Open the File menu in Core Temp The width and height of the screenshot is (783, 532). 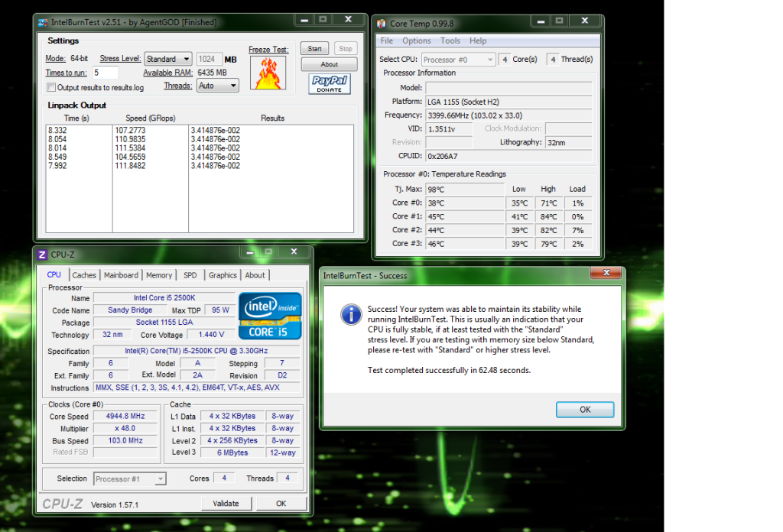pos(387,41)
